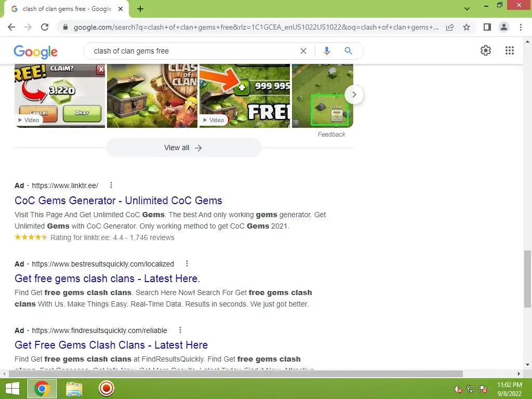Open 'Get Free Gems Clash Clans - Latest Here'
The image size is (532, 399).
111,345
